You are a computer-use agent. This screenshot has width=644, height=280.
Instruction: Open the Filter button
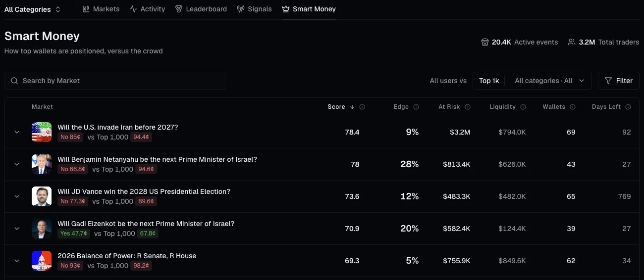(x=619, y=81)
